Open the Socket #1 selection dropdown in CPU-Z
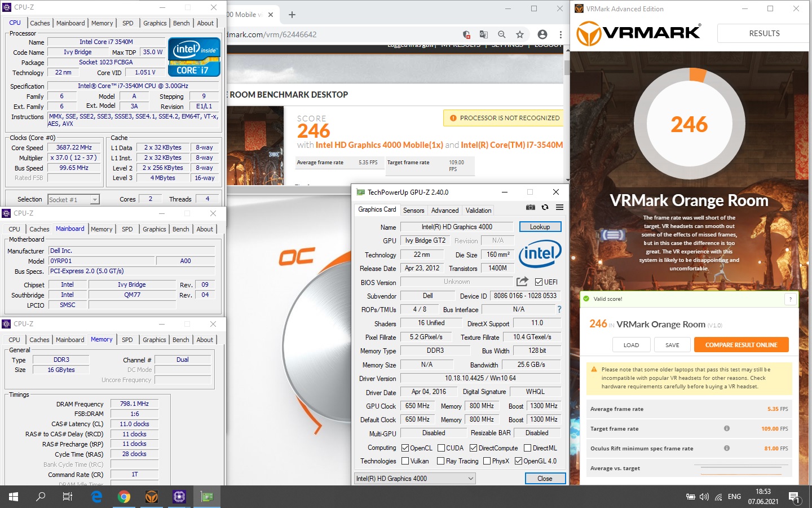The image size is (812, 508). 73,199
